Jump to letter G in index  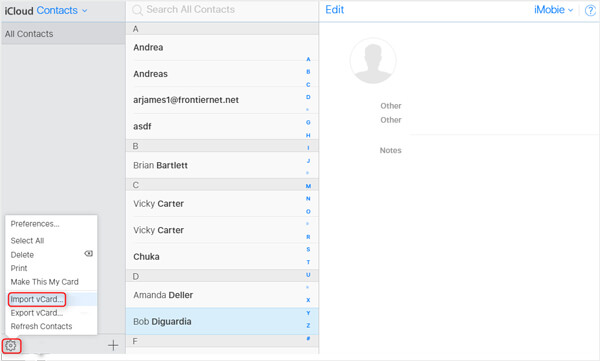pyautogui.click(x=308, y=123)
